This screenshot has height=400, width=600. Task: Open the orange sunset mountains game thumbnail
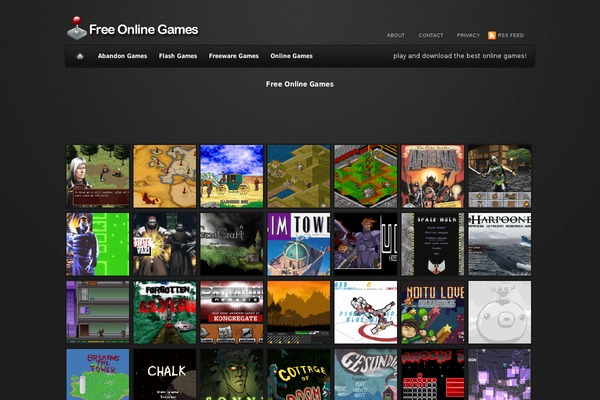(299, 312)
